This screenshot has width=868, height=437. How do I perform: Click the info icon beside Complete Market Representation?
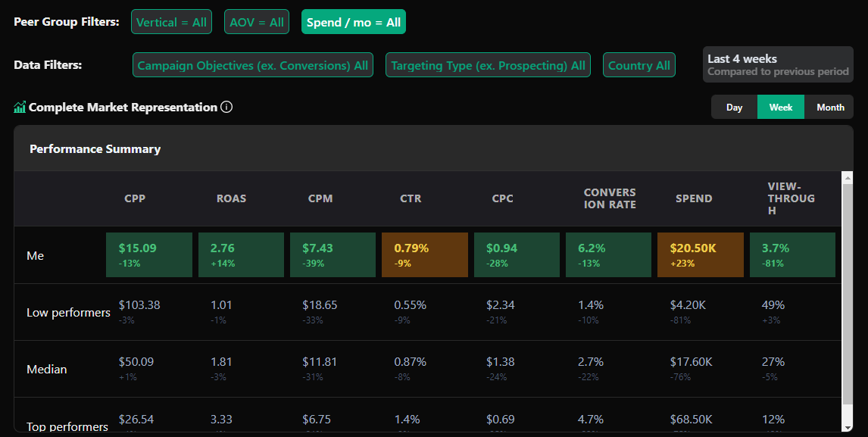pyautogui.click(x=226, y=108)
